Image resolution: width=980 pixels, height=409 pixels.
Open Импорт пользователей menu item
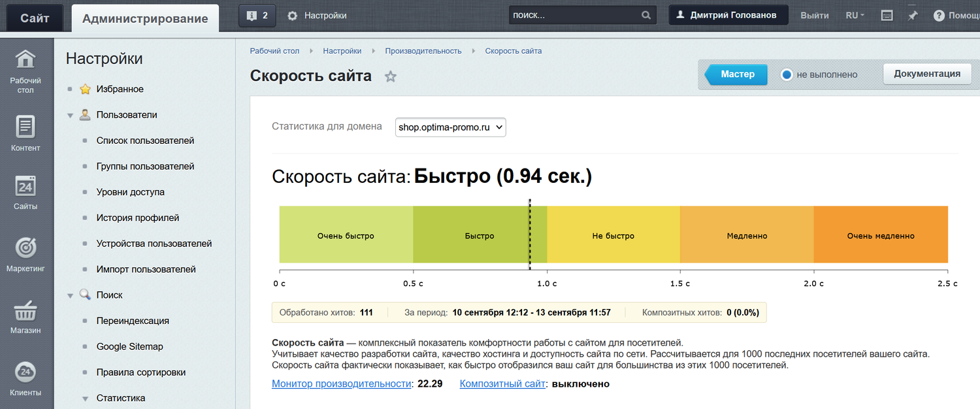tap(146, 269)
